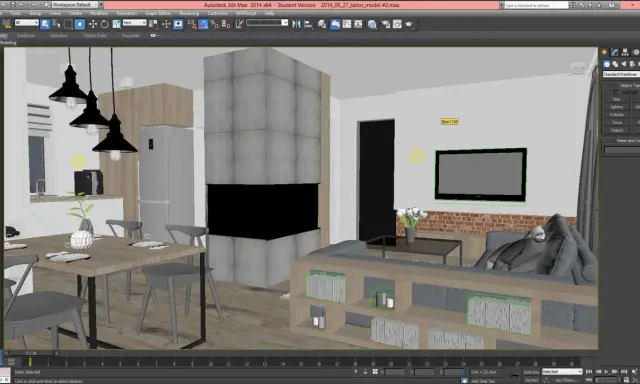Click the Sphere primitive button
Image resolution: width=640 pixels, height=384 pixels.
617,107
